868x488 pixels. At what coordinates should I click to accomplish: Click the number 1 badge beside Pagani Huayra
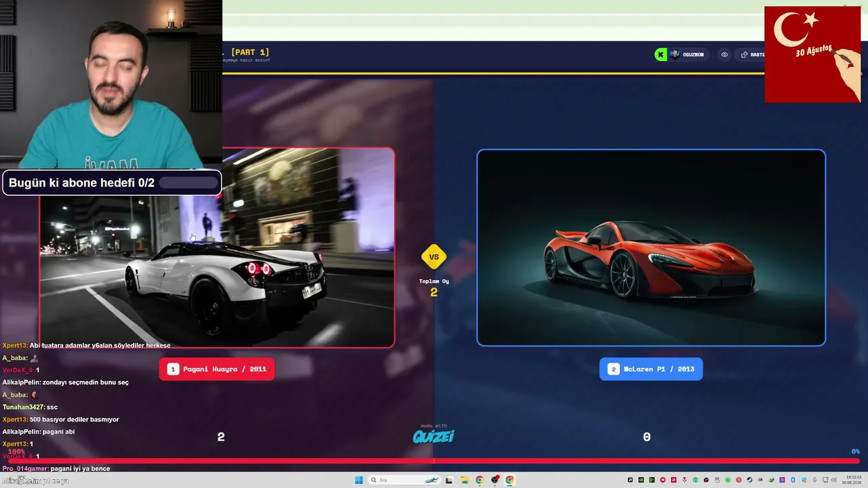173,369
